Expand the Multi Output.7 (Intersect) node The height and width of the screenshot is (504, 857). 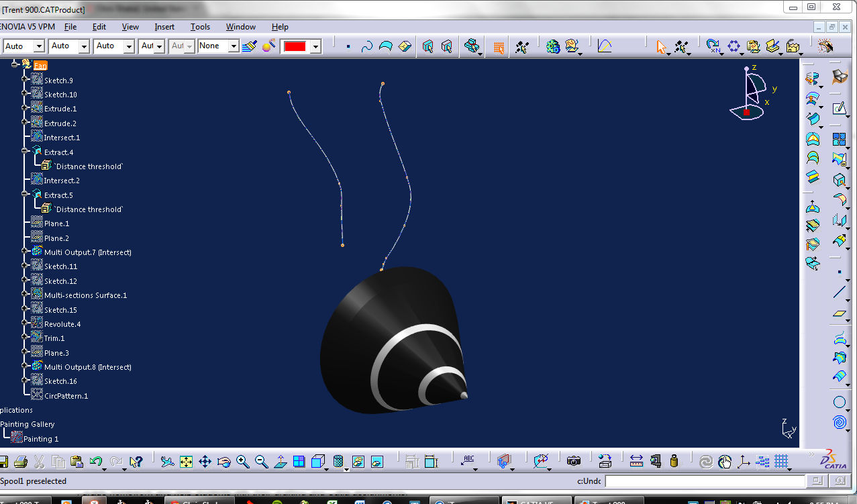click(25, 251)
